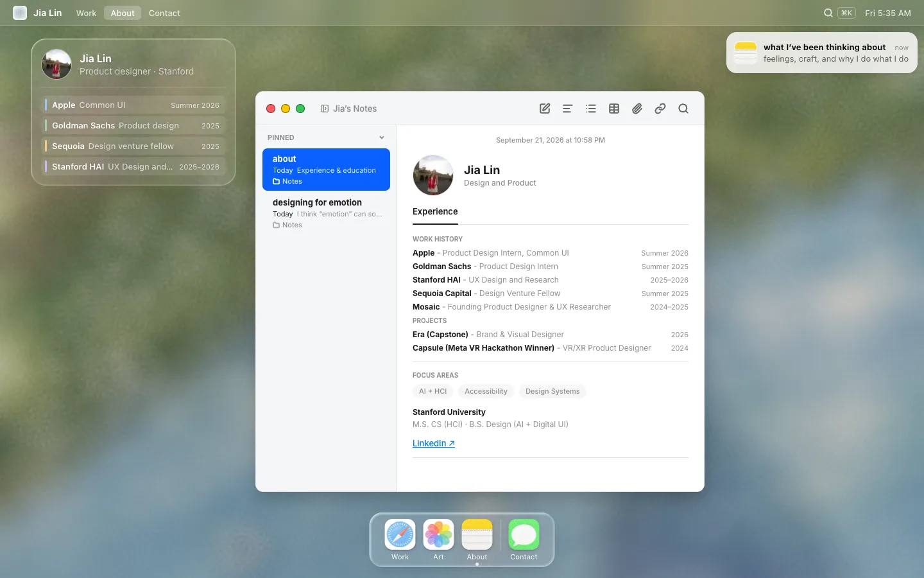Click folder icon under about note
Screen dimensions: 924x578
(276, 182)
